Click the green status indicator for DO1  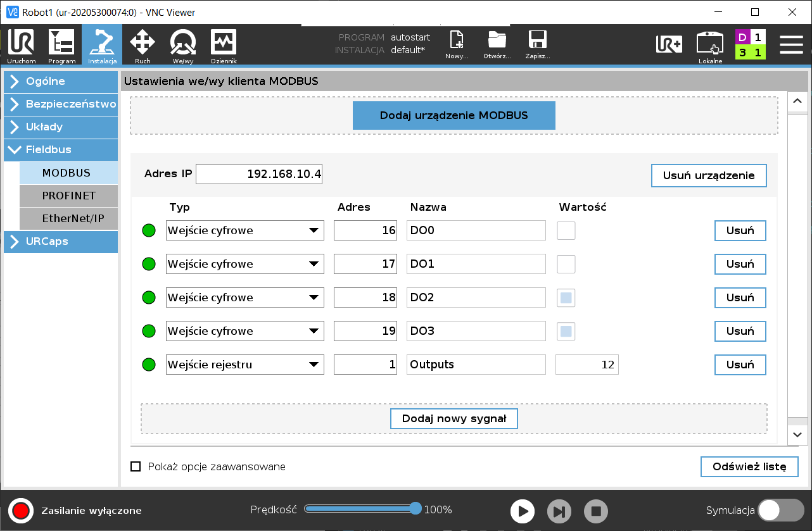coord(149,264)
